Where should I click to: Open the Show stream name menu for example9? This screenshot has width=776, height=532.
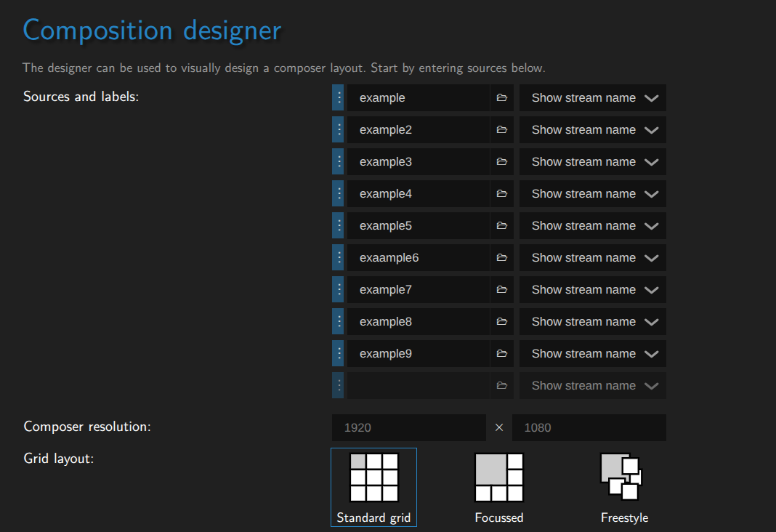click(592, 353)
